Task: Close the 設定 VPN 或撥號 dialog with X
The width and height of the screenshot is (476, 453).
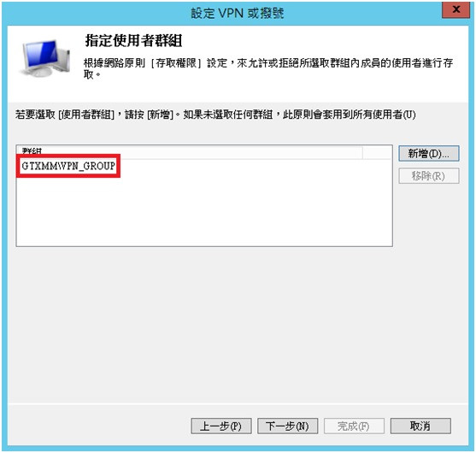Action: [x=456, y=10]
